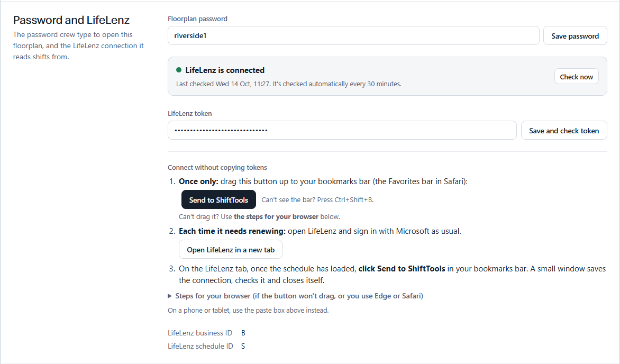Click "click Send to ShiftTools" bold instruction
The width and height of the screenshot is (620, 364).
(402, 269)
